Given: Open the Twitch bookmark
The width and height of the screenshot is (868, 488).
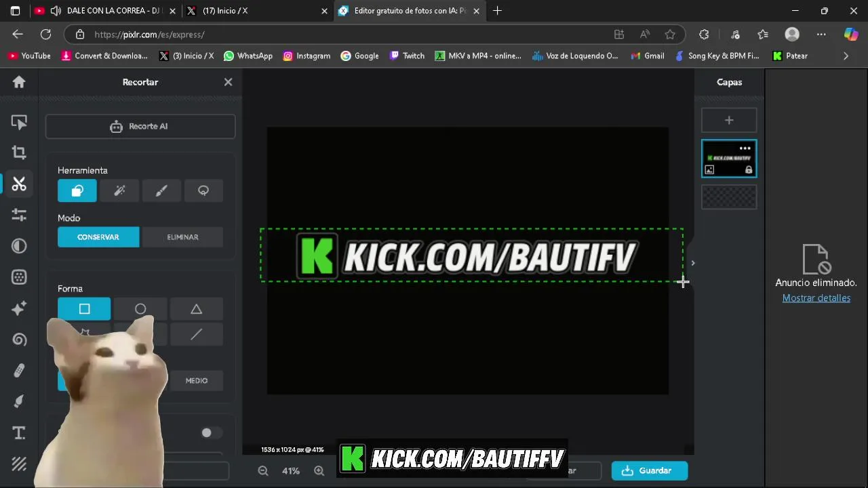Looking at the screenshot, I should click(407, 56).
